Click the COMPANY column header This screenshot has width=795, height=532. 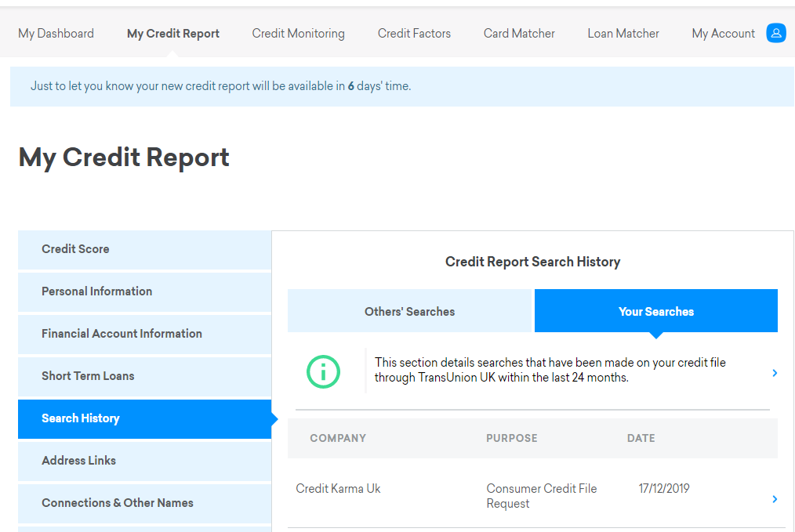pyautogui.click(x=338, y=438)
